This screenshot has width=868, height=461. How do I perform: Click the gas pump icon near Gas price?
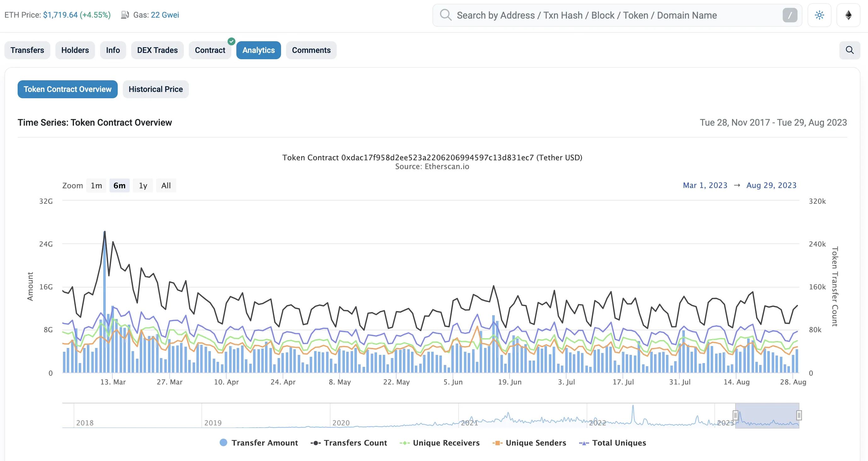point(125,14)
